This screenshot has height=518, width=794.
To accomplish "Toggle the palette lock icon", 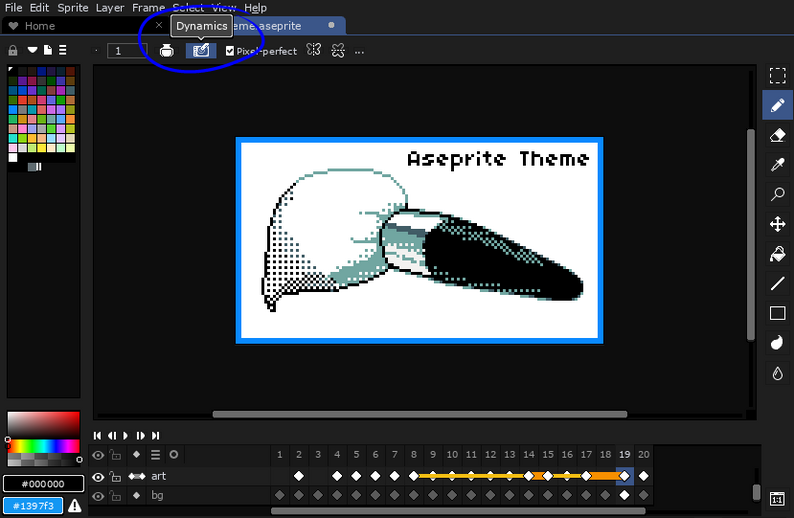I will click(13, 50).
